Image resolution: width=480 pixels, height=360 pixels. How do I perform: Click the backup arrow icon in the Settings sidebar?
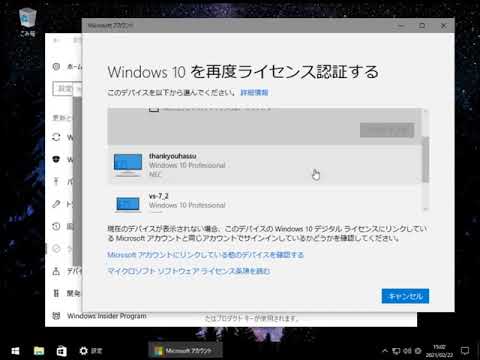click(56, 182)
